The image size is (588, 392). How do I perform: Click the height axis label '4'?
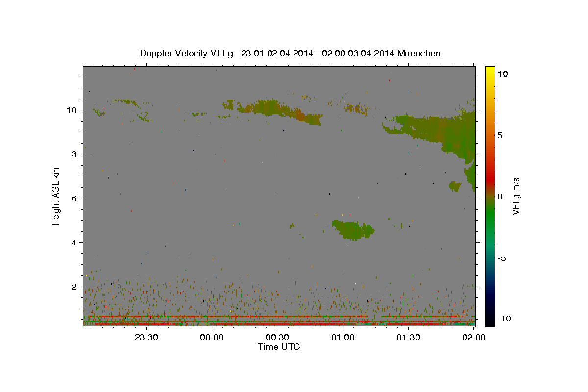click(x=75, y=242)
